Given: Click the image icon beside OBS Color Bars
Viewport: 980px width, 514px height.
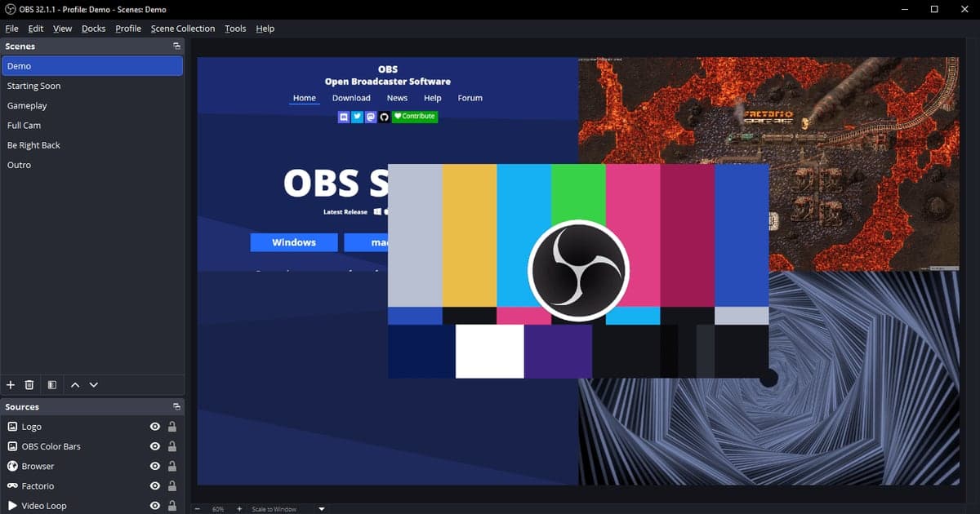Looking at the screenshot, I should click(x=12, y=446).
